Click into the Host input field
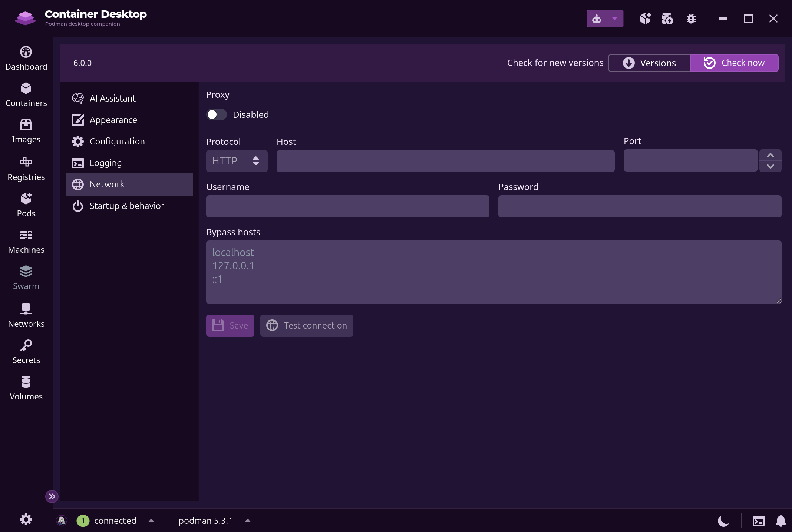The width and height of the screenshot is (792, 532). pos(446,161)
